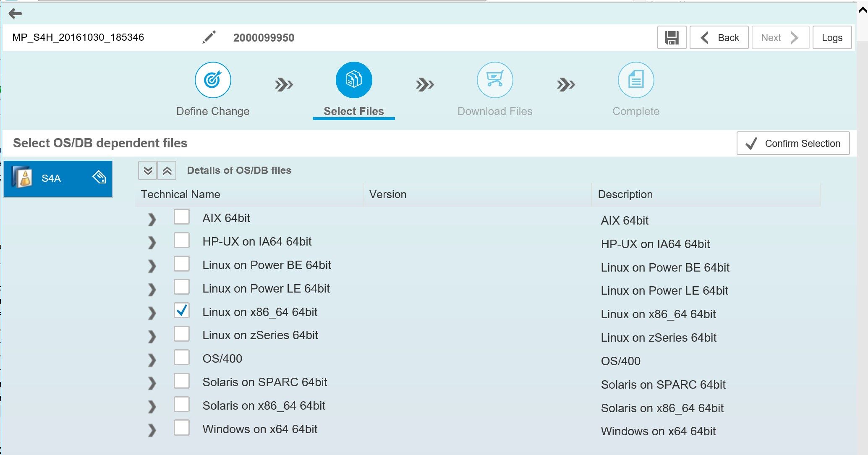Click the floppy disk save icon
The image size is (868, 455).
pos(672,38)
